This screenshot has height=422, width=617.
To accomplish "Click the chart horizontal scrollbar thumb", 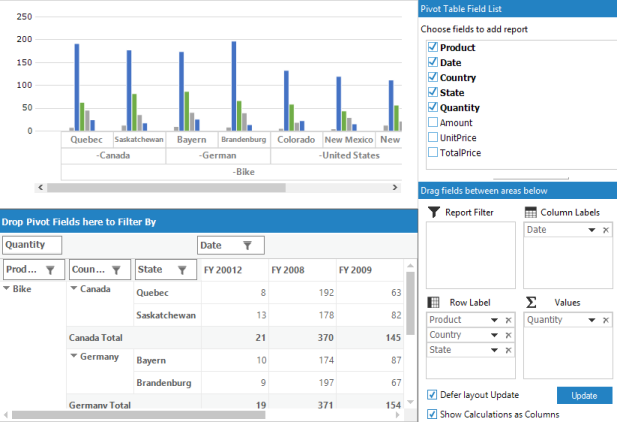I will click(166, 188).
